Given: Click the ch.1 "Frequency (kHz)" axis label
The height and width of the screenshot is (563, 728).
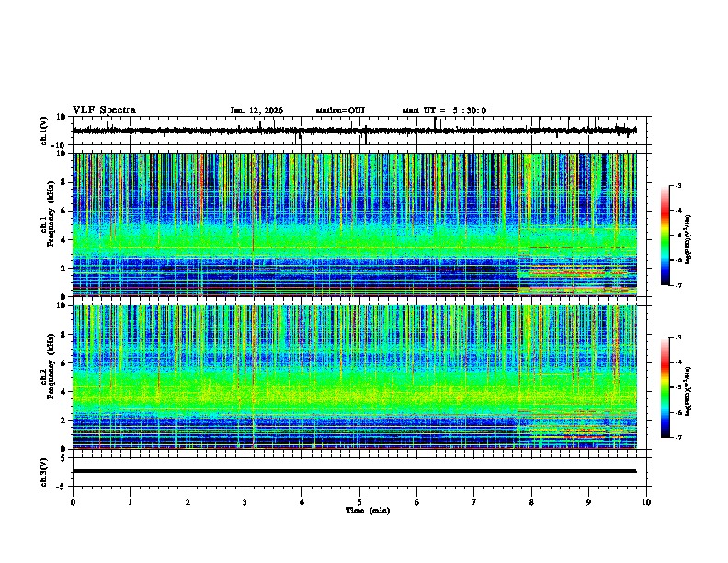Looking at the screenshot, I should 51,213.
